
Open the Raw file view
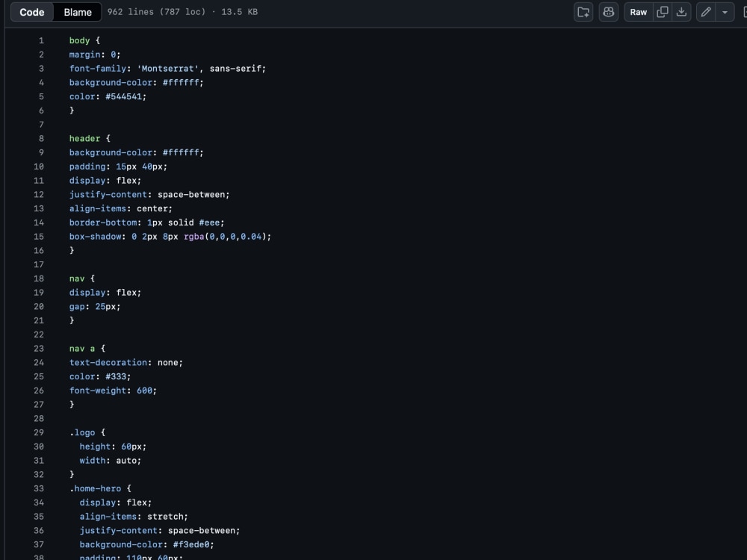[639, 12]
